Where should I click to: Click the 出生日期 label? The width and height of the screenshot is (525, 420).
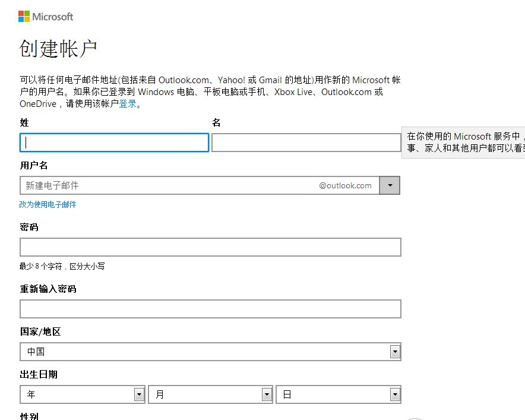[x=39, y=374]
